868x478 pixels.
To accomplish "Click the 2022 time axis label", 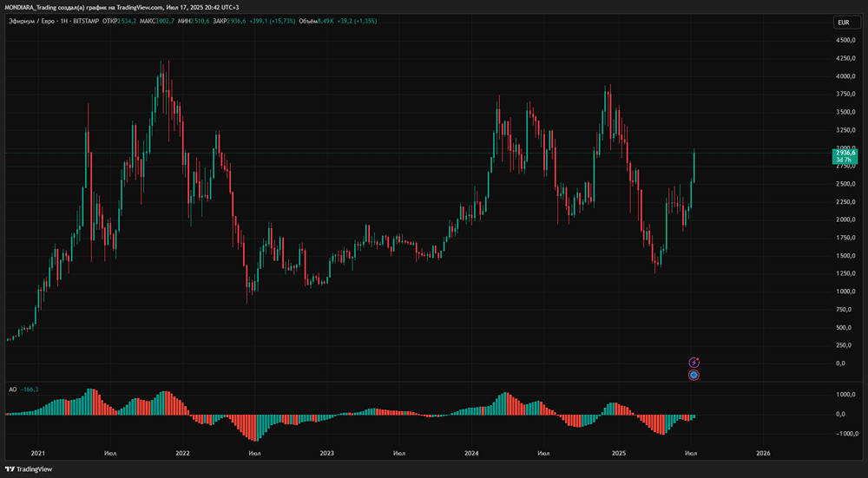I will point(182,453).
